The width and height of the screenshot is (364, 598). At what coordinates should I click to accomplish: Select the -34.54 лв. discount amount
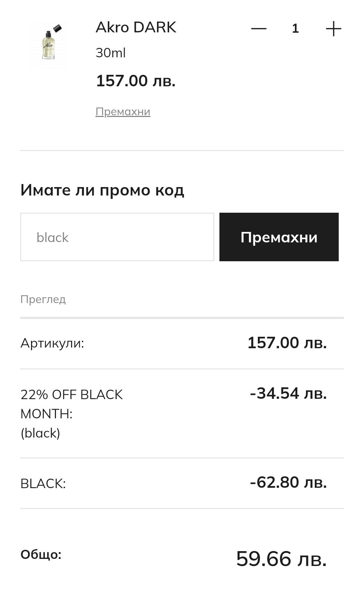click(x=288, y=393)
